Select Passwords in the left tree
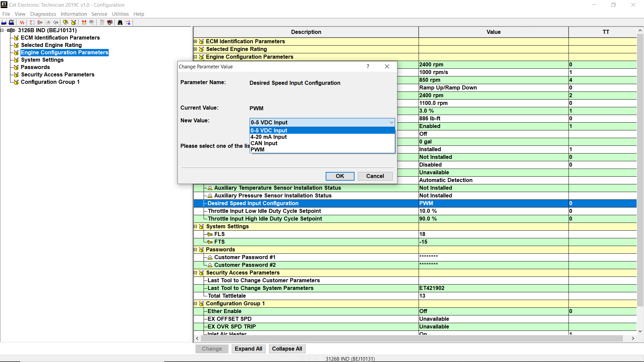 35,67
